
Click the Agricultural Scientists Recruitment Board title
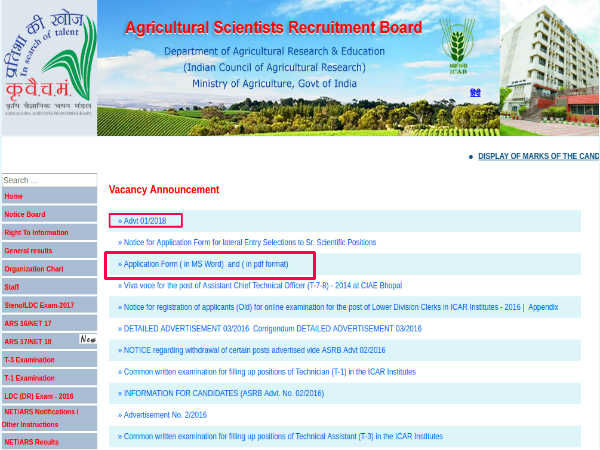pyautogui.click(x=274, y=28)
